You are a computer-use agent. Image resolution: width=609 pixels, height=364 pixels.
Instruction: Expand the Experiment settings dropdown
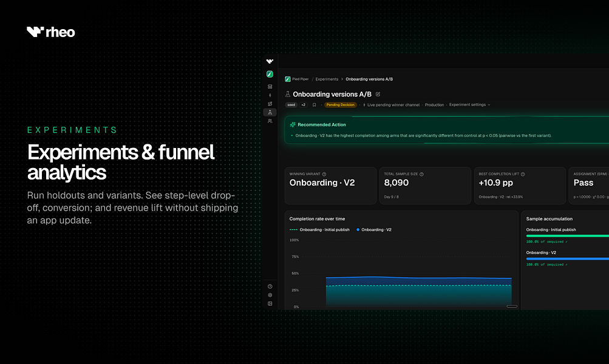tap(469, 105)
